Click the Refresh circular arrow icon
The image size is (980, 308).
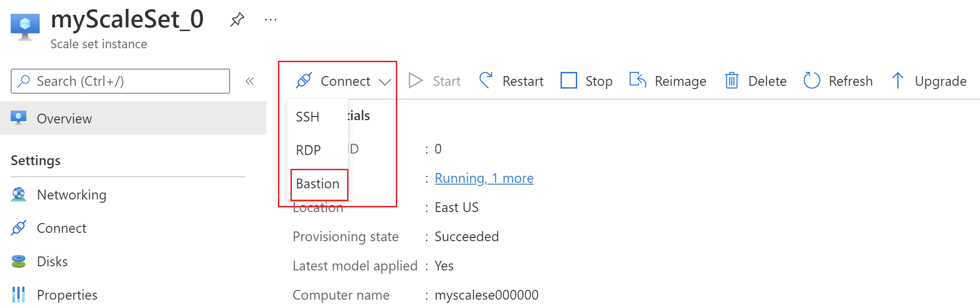click(812, 81)
